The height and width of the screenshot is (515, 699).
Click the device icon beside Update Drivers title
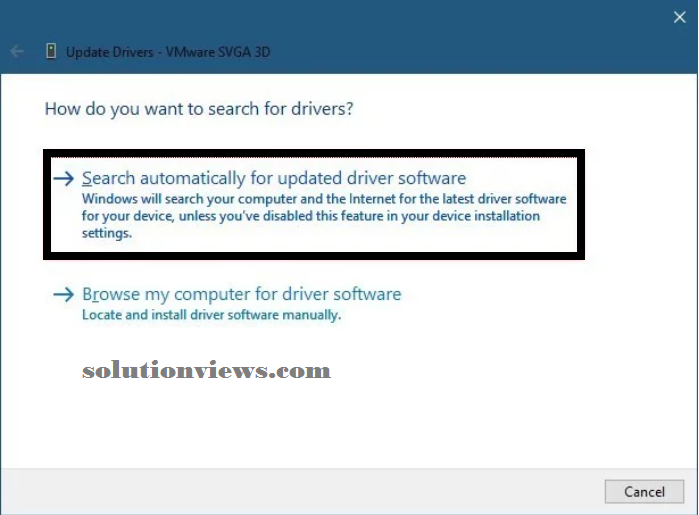pos(51,51)
